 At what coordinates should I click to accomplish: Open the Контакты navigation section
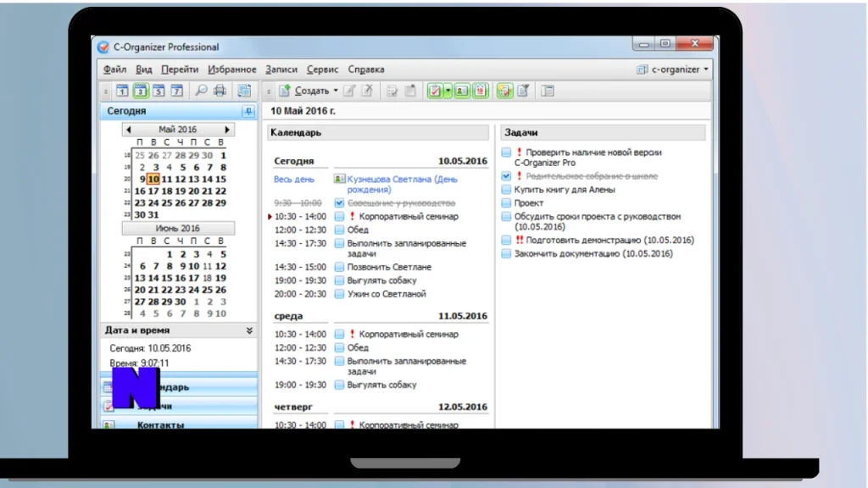[180, 425]
